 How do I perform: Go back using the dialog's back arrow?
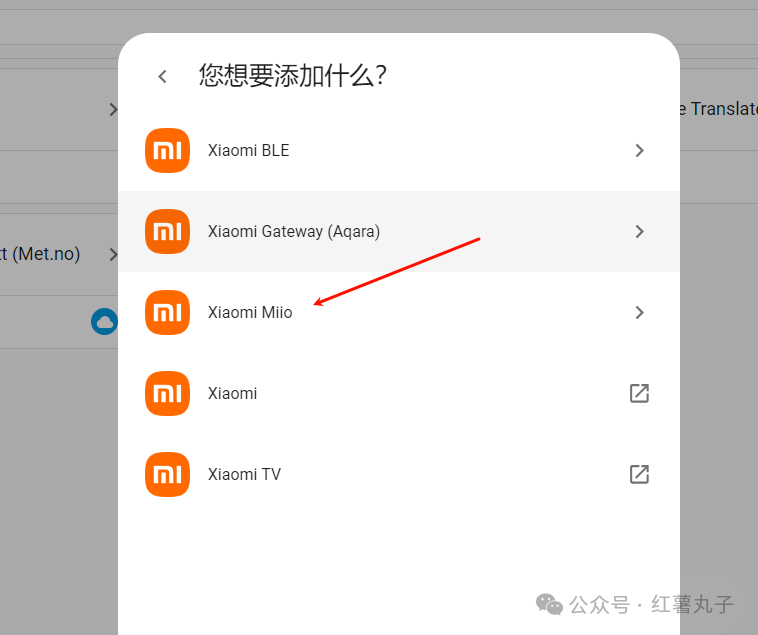tap(162, 76)
